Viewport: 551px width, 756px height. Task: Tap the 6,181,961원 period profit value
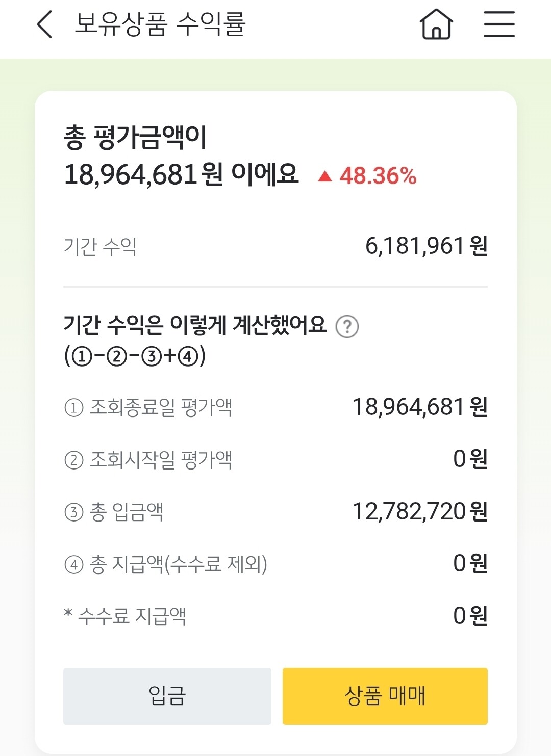pos(426,246)
